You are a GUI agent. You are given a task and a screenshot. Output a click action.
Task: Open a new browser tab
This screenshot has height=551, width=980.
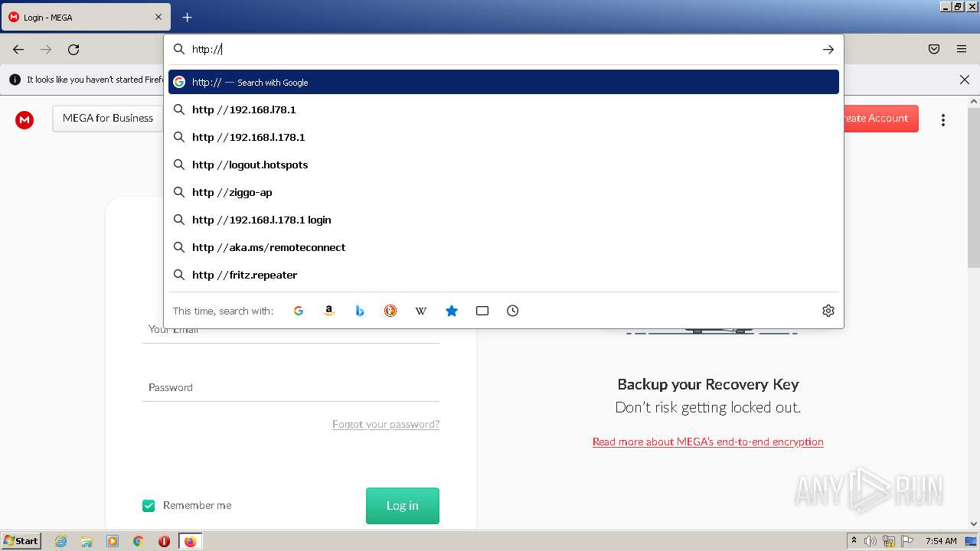pyautogui.click(x=187, y=17)
